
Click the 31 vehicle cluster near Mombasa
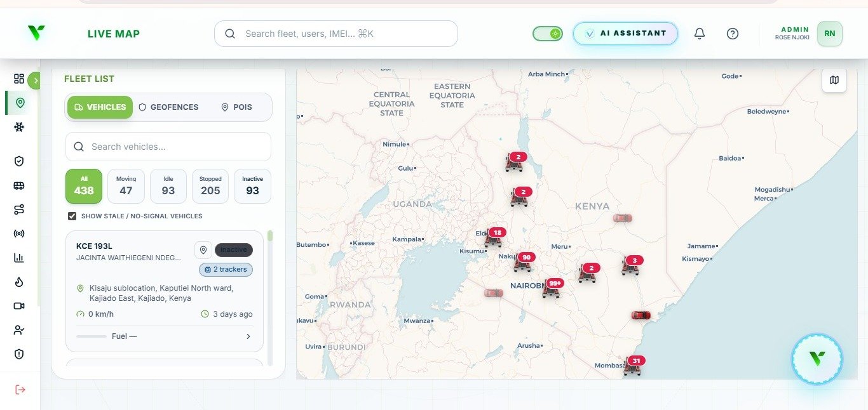click(x=634, y=366)
